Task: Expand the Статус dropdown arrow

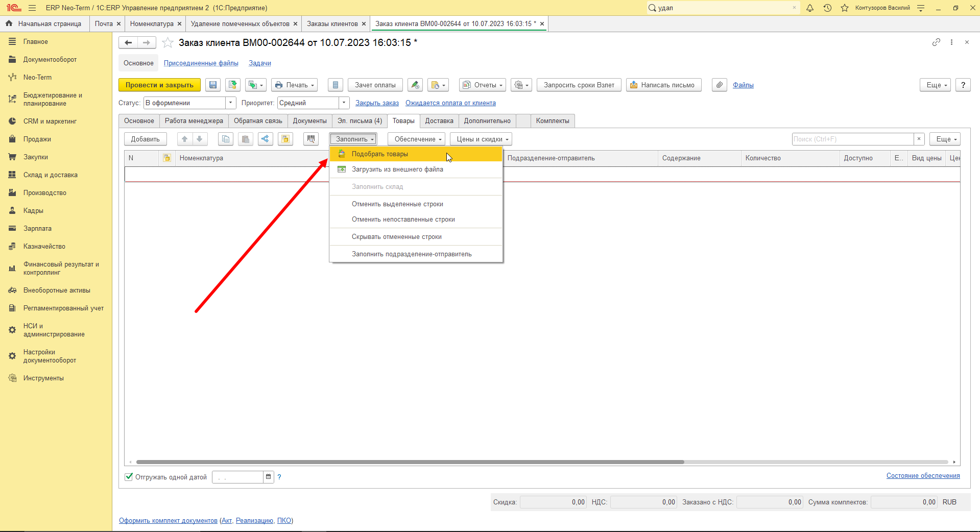Action: (x=231, y=103)
